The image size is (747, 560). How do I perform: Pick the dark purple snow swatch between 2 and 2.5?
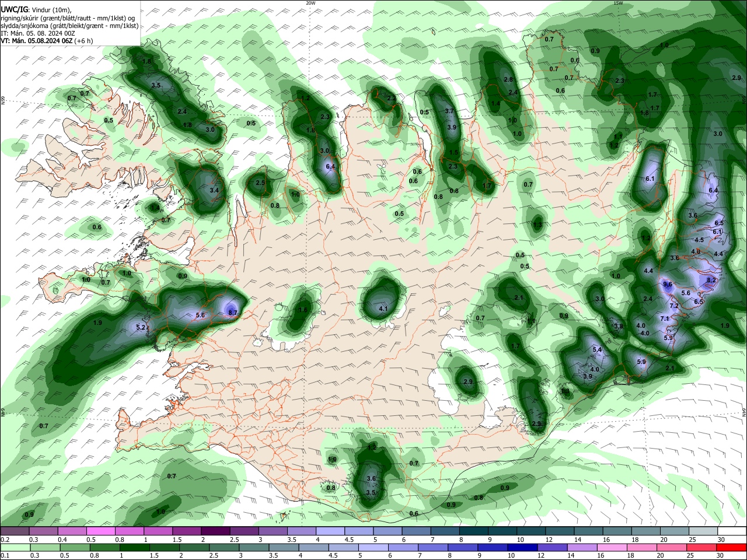pyautogui.click(x=215, y=531)
